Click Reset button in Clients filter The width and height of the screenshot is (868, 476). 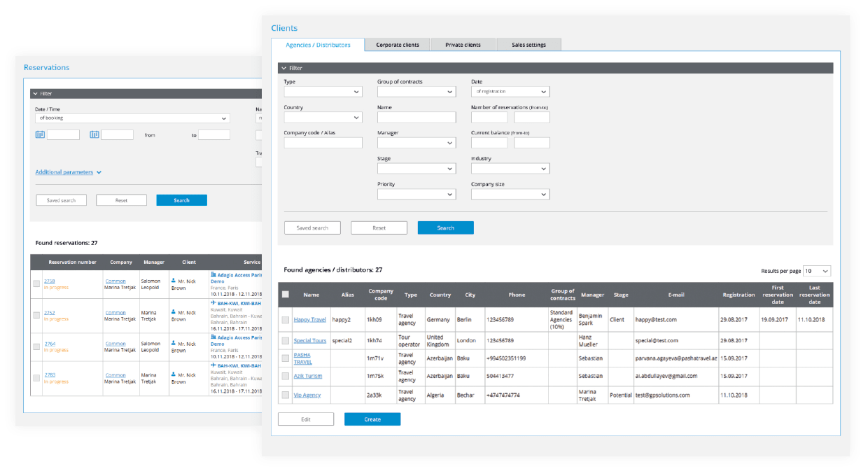point(379,228)
